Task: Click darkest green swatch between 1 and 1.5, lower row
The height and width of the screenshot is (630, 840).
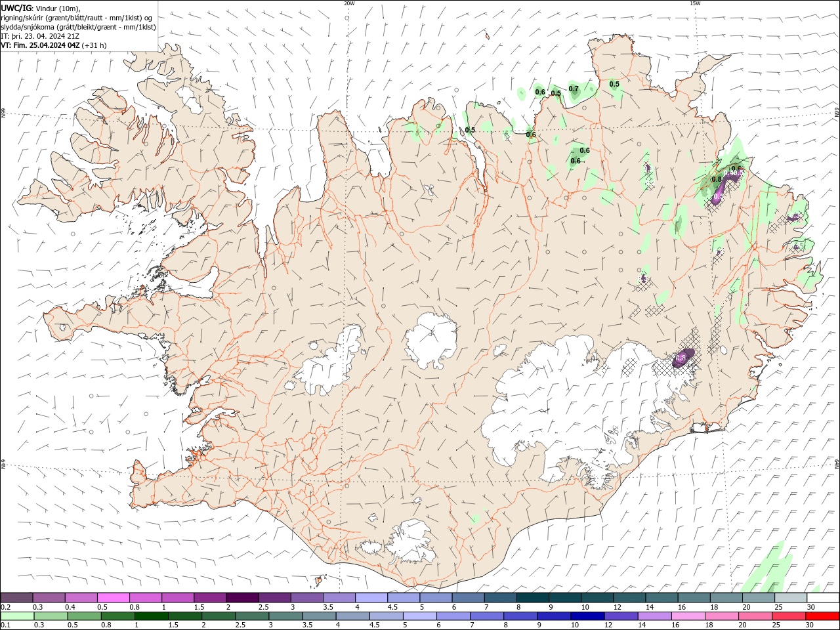Action: click(151, 616)
